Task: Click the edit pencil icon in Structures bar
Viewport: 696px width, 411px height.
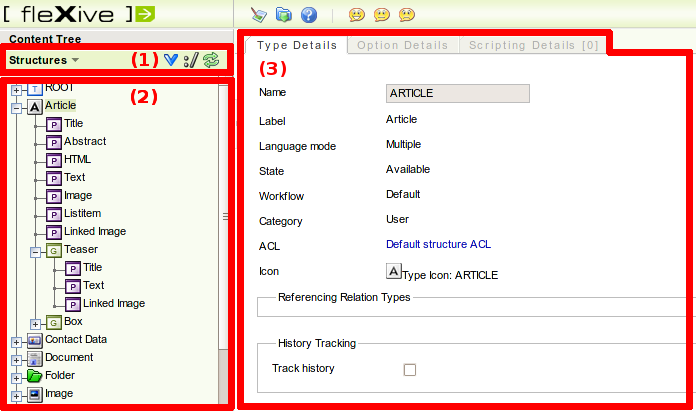Action: pyautogui.click(x=191, y=60)
